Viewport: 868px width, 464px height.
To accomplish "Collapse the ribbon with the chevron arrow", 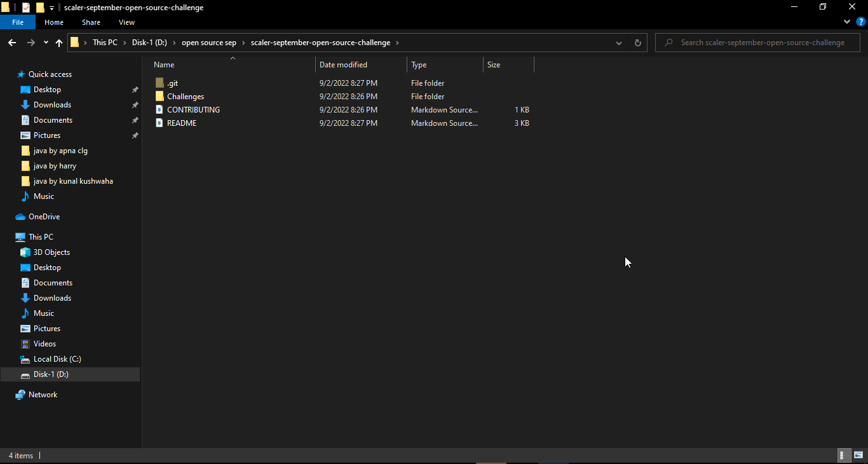I will (846, 21).
